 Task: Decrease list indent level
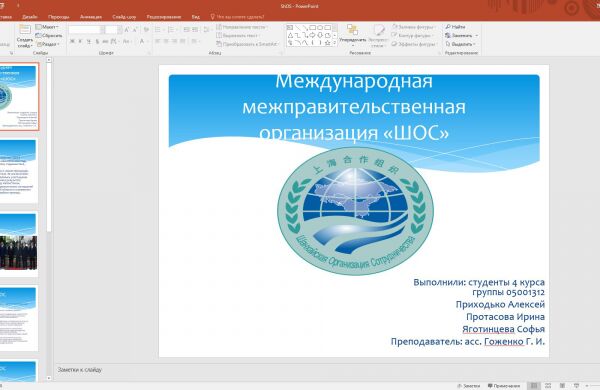pos(186,29)
